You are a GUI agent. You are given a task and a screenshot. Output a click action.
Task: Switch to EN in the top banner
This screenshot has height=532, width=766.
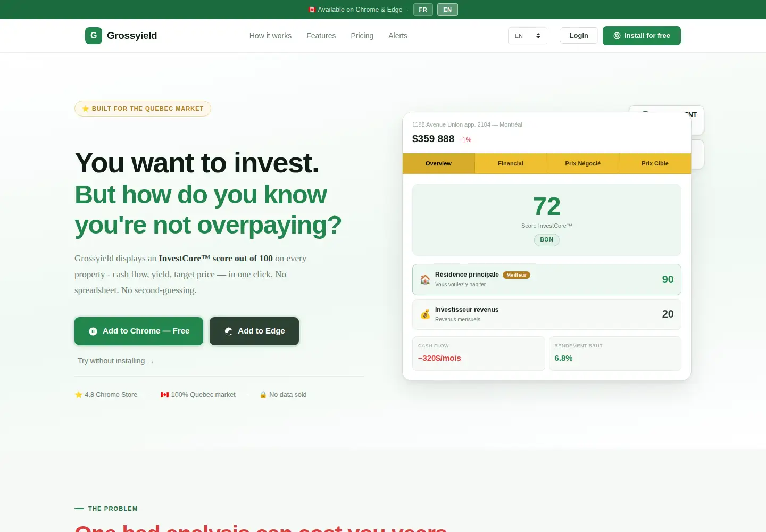[447, 10]
